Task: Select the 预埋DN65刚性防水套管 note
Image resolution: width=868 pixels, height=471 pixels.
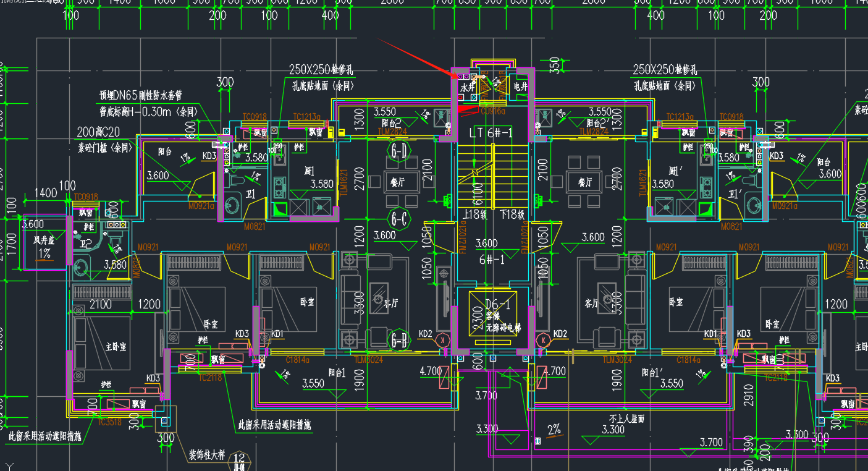Action: (x=140, y=95)
